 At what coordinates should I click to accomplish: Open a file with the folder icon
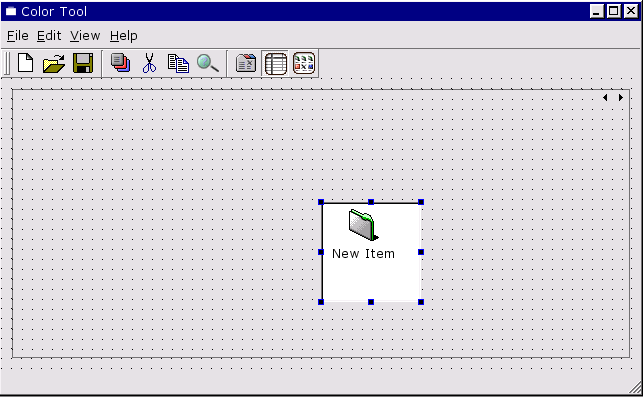click(x=54, y=64)
